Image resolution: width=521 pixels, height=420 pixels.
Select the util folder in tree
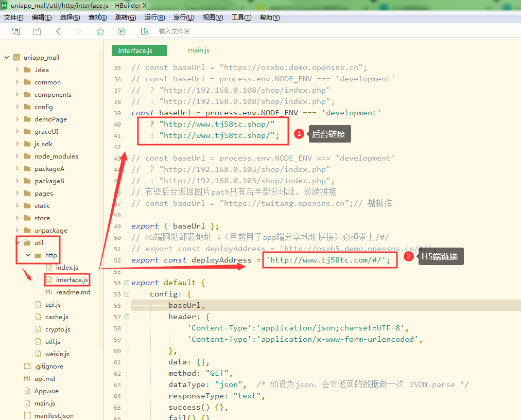[x=39, y=242]
